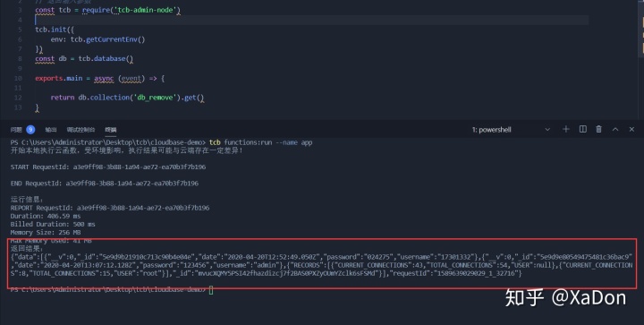
Task: Click the terminal prompt cursor after cloudbase-demo>
Action: [211, 290]
